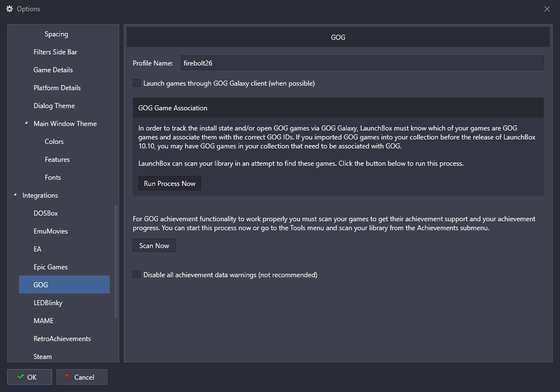
Task: Open EA integration settings
Action: (x=37, y=249)
